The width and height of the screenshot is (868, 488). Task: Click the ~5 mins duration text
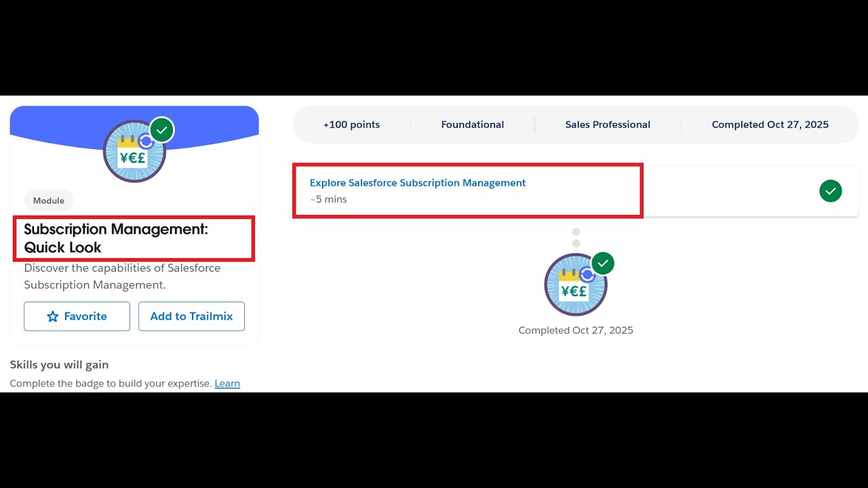328,199
